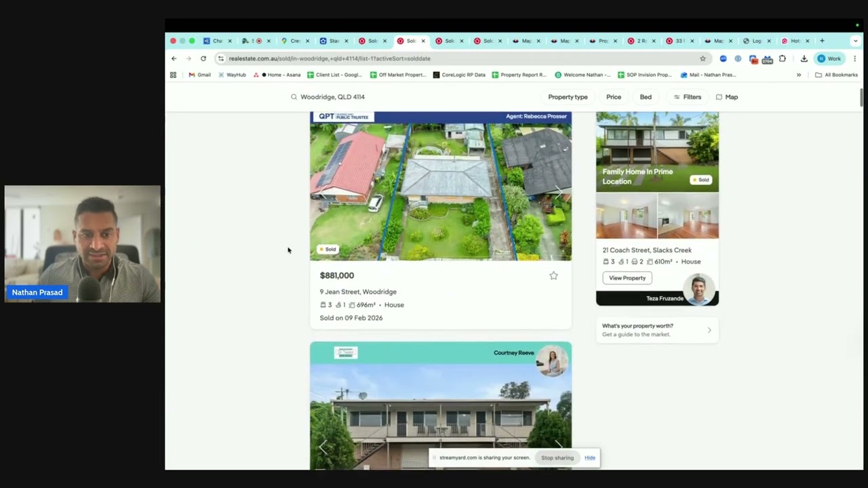
Task: Open 9 Jean Street, Woodridge address link
Action: point(358,291)
